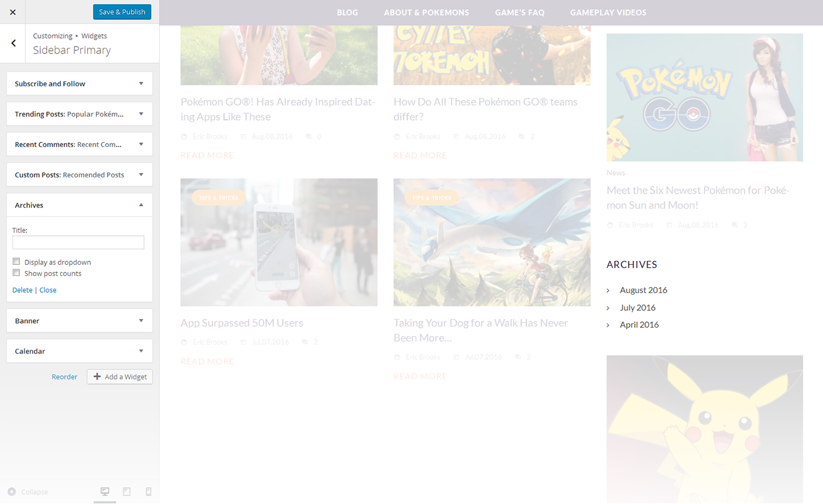Image resolution: width=823 pixels, height=504 pixels.
Task: Open the August 2016 archive link
Action: [x=643, y=290]
